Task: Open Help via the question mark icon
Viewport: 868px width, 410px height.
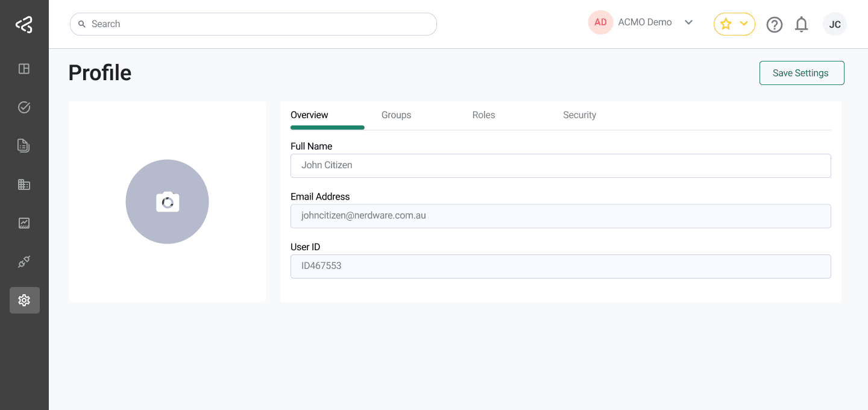Action: click(775, 24)
